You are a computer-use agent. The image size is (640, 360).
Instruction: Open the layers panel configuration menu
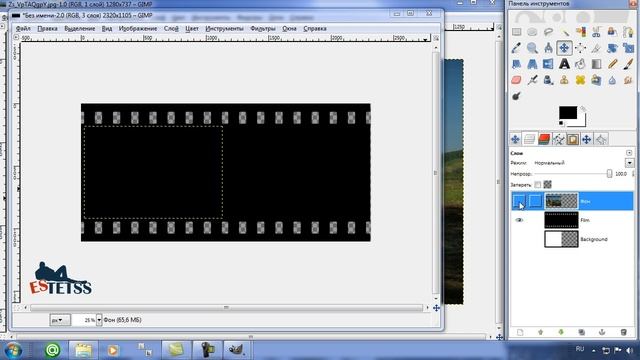[x=629, y=153]
